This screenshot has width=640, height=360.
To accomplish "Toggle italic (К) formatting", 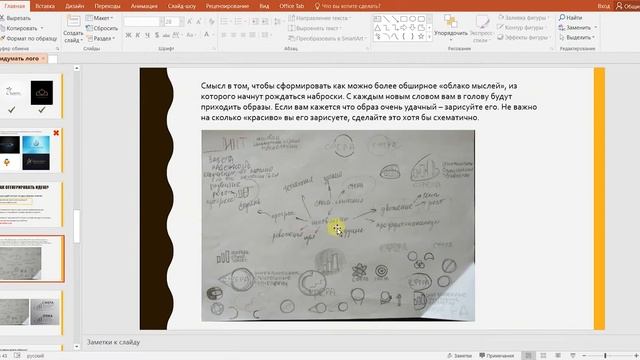I will click(x=138, y=35).
